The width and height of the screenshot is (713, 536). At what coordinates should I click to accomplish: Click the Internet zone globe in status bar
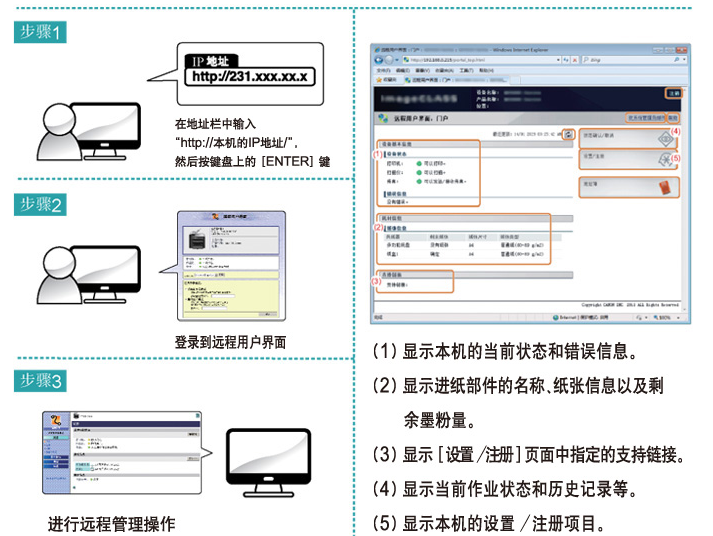[x=556, y=317]
